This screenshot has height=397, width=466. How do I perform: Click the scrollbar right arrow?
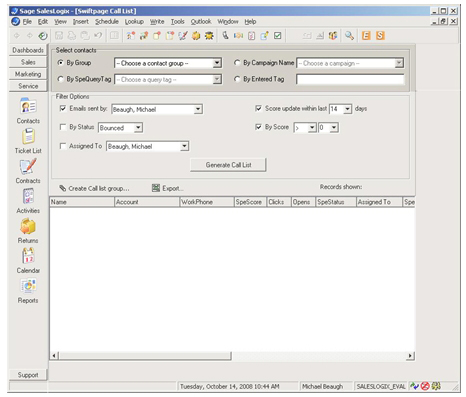pos(410,356)
